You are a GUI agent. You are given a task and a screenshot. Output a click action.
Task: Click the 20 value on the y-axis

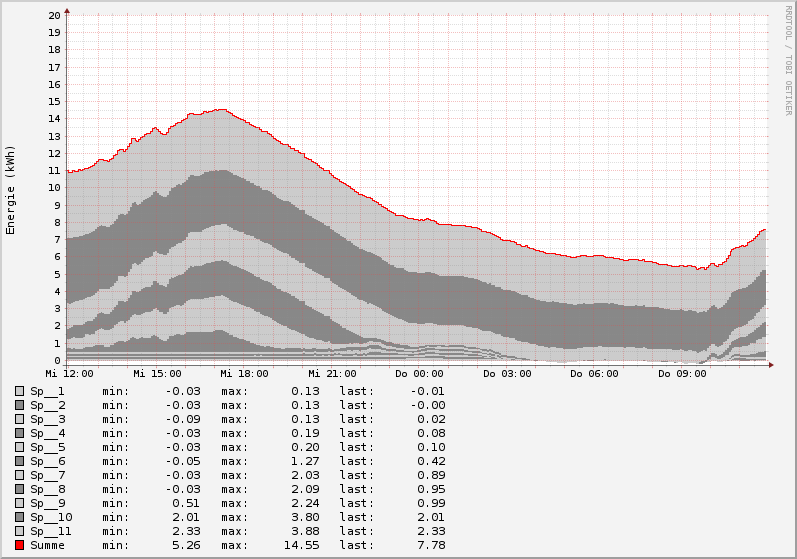pos(53,16)
